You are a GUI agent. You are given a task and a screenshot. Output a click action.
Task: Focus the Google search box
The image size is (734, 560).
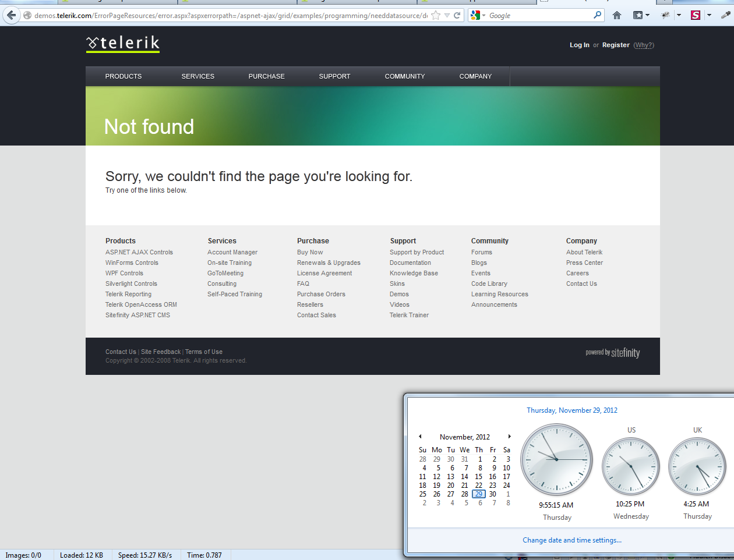(539, 16)
